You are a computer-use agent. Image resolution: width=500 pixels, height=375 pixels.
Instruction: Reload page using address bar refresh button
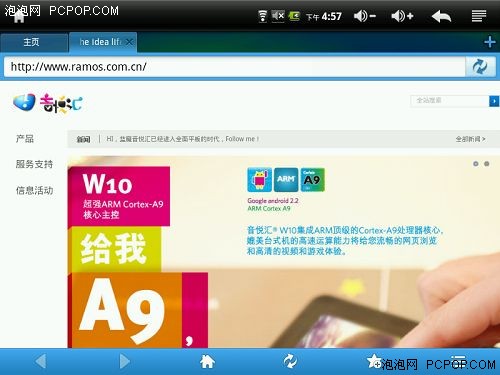[480, 67]
